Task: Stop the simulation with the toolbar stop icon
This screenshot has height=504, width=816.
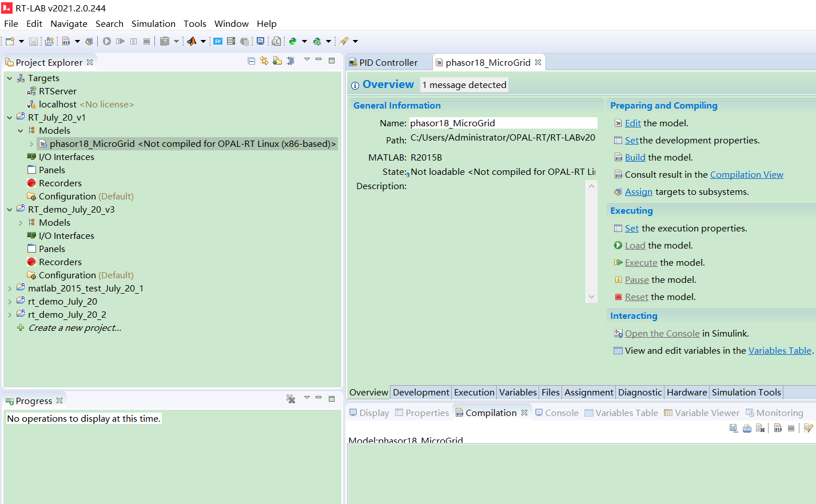Action: click(x=147, y=41)
